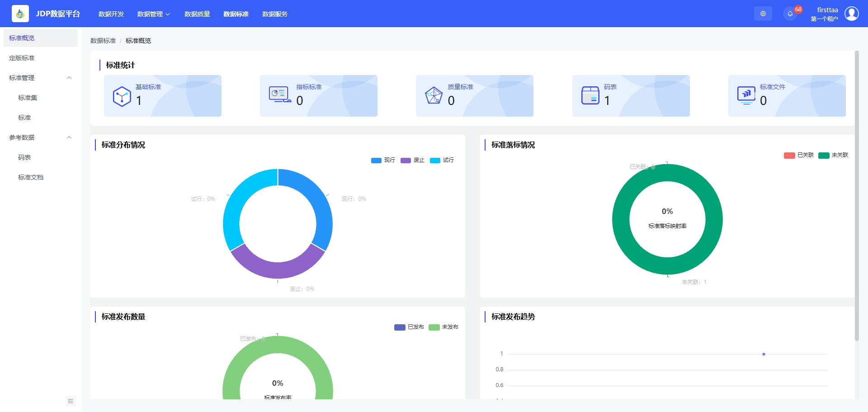The image size is (868, 412).
Task: Open 数据质量 top menu
Action: [197, 14]
